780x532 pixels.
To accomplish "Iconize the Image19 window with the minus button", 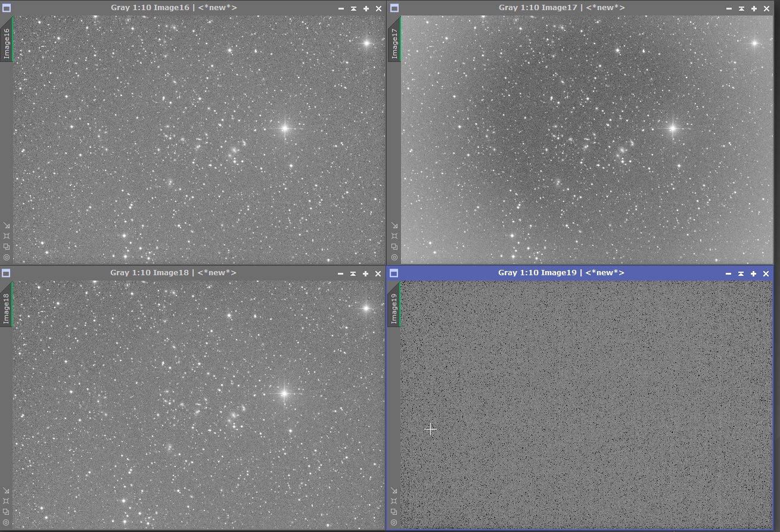I will pyautogui.click(x=728, y=273).
